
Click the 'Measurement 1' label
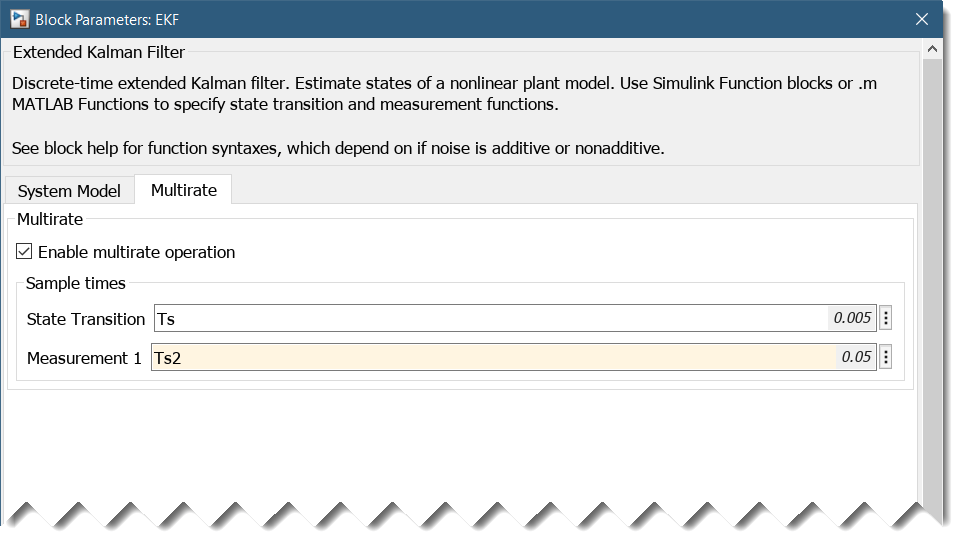84,358
